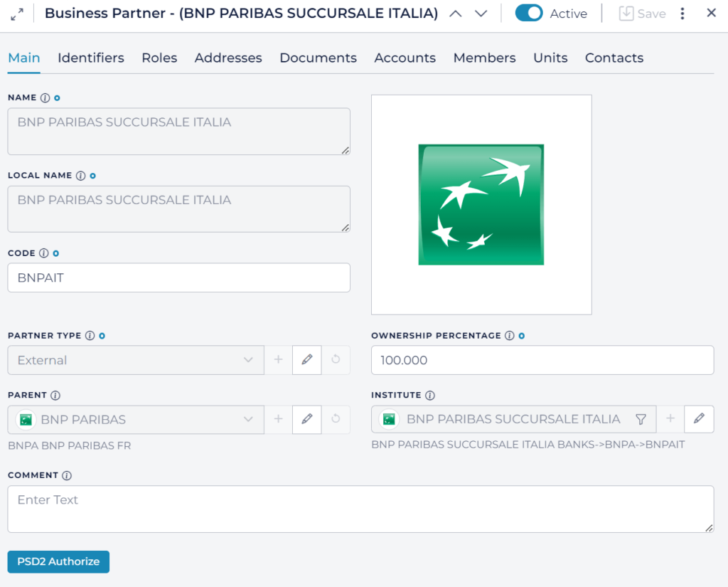728x587 pixels.
Task: Click the refresh icon next to Parent
Action: [x=335, y=419]
